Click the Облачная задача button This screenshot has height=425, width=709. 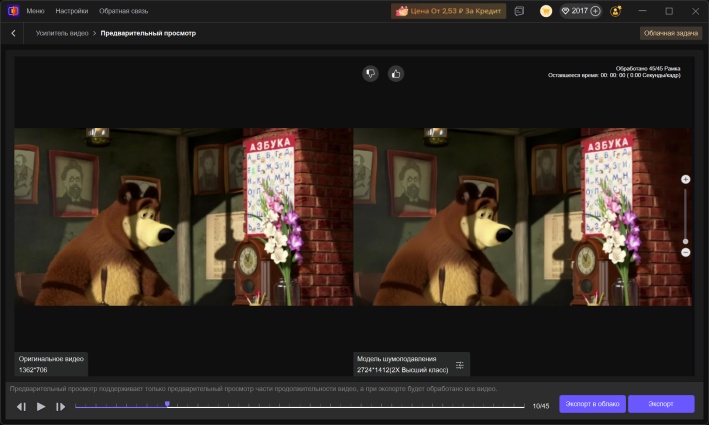tap(671, 33)
